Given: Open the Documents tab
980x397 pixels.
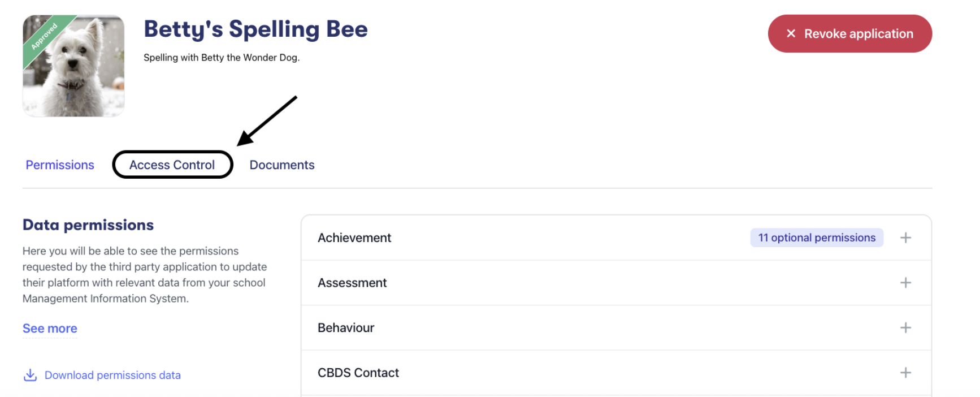Looking at the screenshot, I should tap(282, 165).
